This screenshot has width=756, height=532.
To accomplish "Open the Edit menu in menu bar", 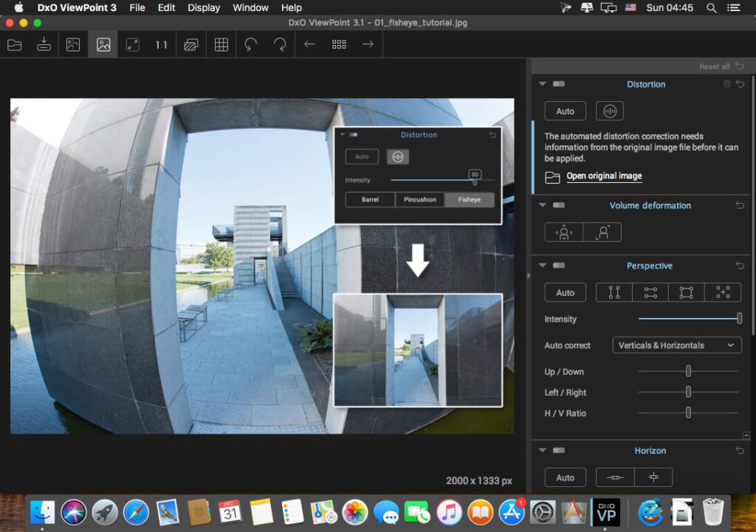I will [166, 7].
